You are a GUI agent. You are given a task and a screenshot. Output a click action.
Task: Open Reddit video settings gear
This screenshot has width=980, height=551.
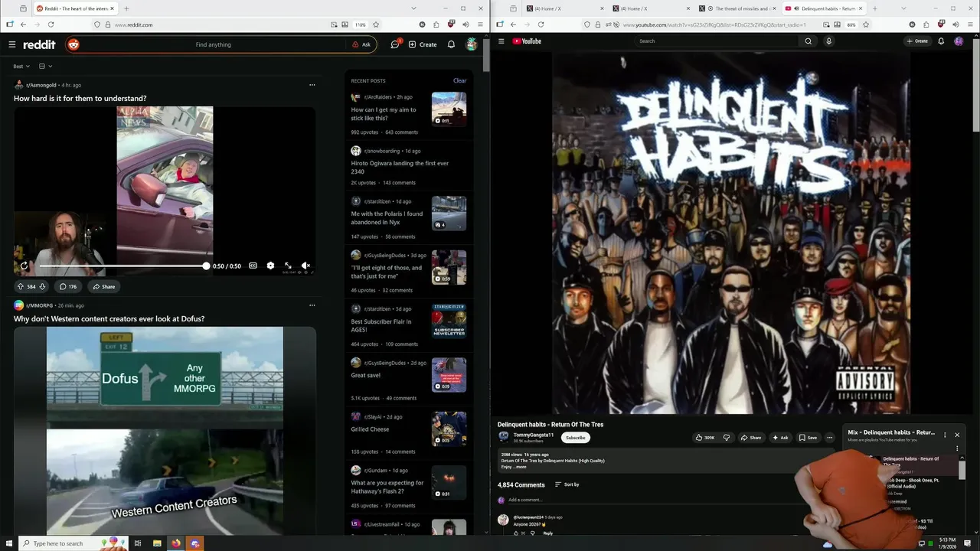pos(270,266)
